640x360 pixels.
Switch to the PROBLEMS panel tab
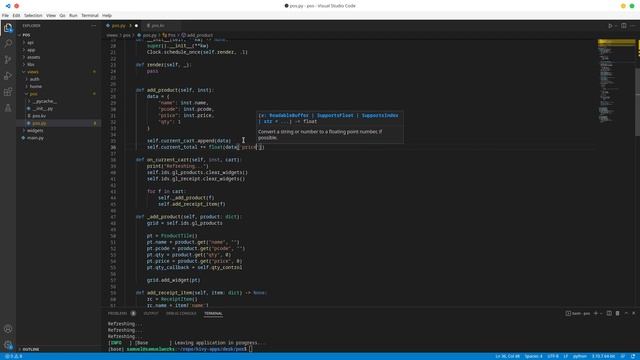click(x=121, y=313)
